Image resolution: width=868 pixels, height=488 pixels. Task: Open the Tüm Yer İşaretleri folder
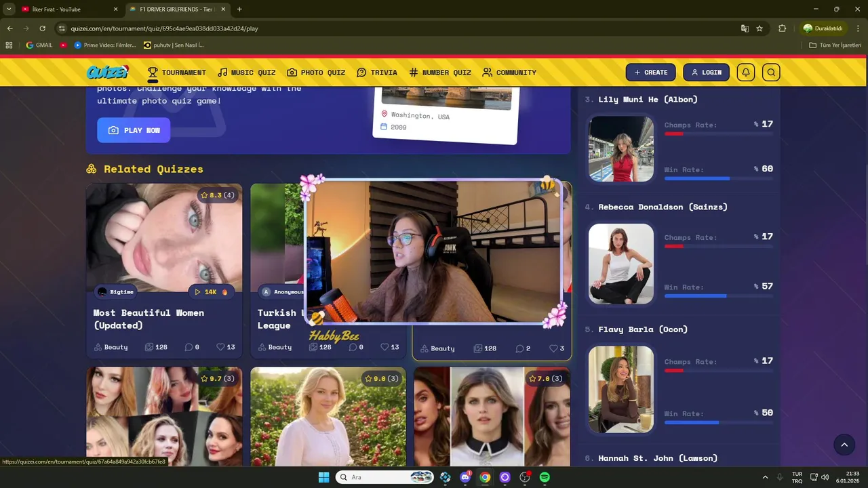(835, 45)
